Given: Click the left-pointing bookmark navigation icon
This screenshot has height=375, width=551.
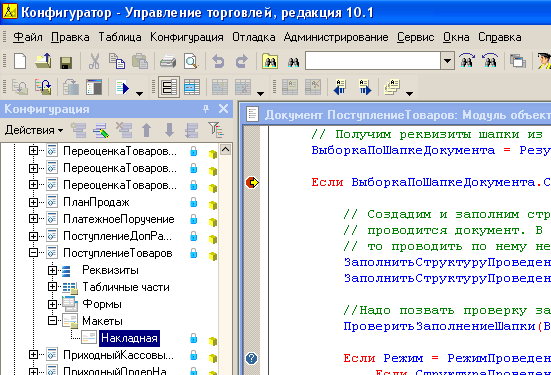Looking at the screenshot, I should [x=340, y=87].
